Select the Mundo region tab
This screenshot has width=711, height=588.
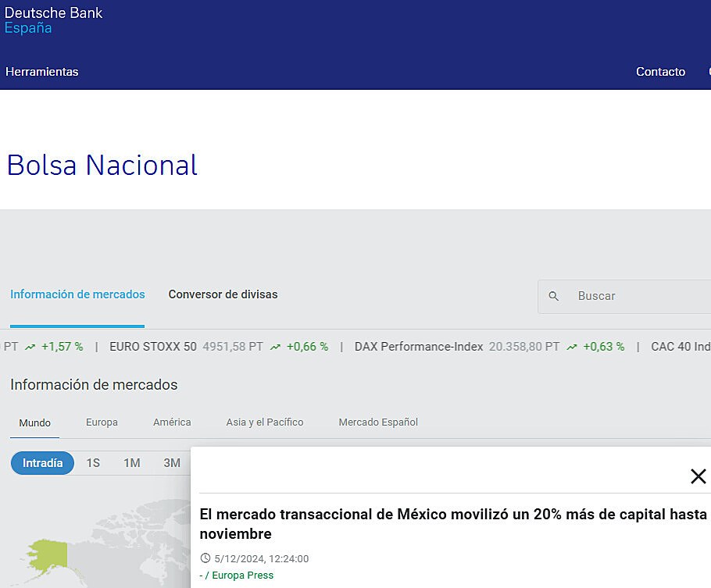point(34,422)
